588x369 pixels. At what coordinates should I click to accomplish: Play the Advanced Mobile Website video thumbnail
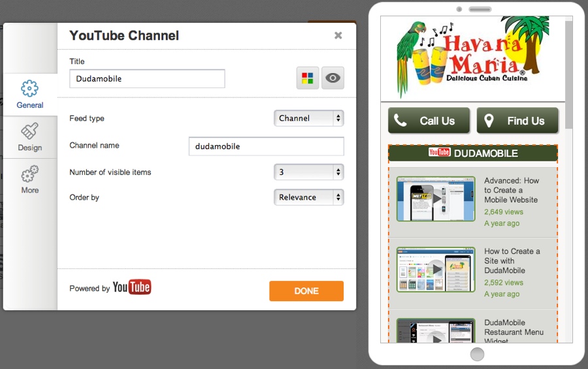[436, 199]
